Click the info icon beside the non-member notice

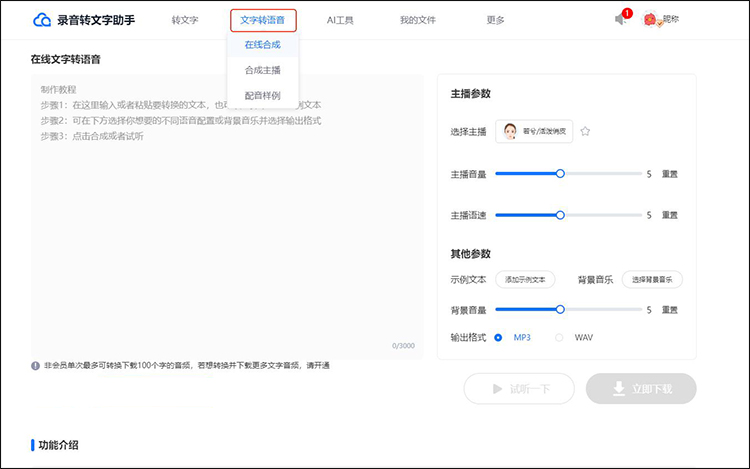click(35, 366)
